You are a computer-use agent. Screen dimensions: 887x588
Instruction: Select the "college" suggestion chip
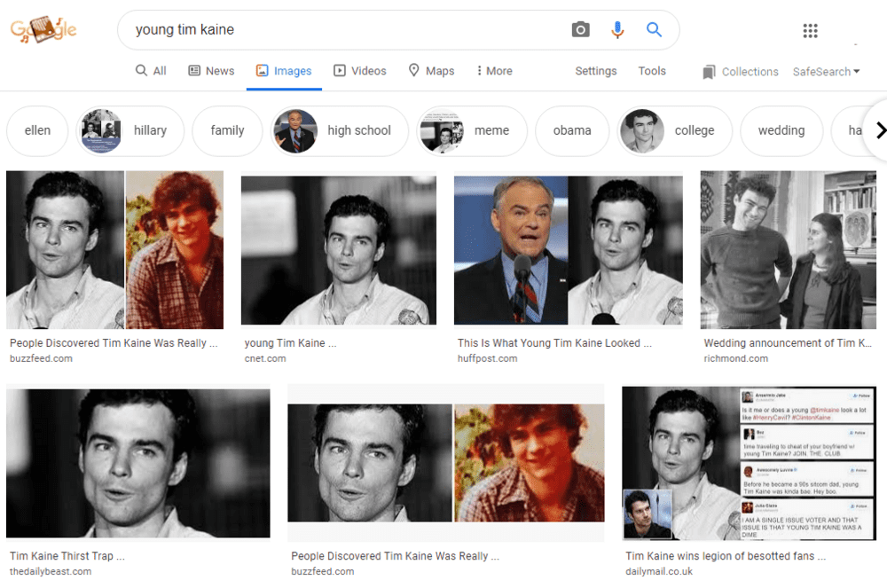point(674,130)
